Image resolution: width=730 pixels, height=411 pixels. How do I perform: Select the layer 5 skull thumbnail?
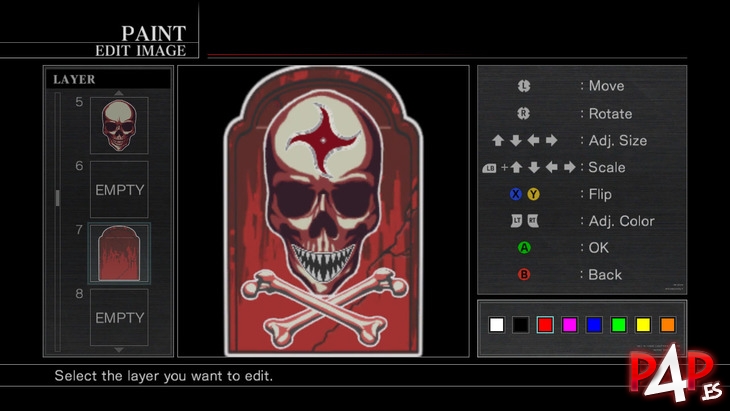[119, 126]
